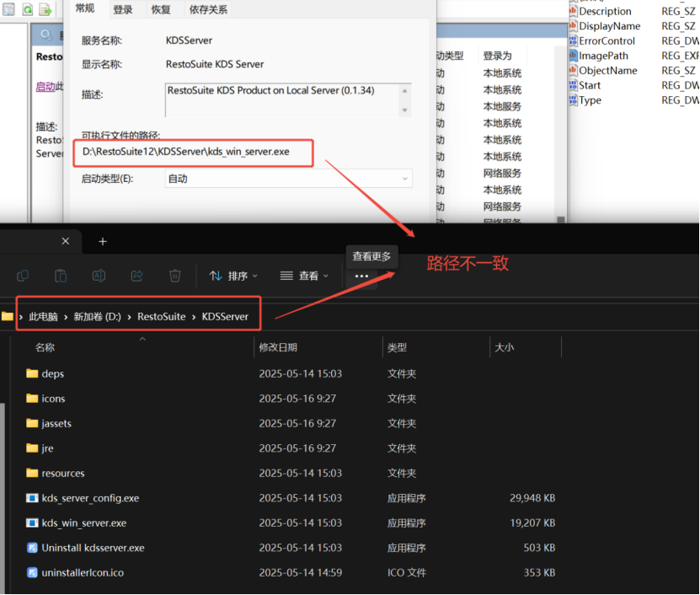
Task: Open the three-dots 查看更多 menu
Action: pyautogui.click(x=361, y=276)
